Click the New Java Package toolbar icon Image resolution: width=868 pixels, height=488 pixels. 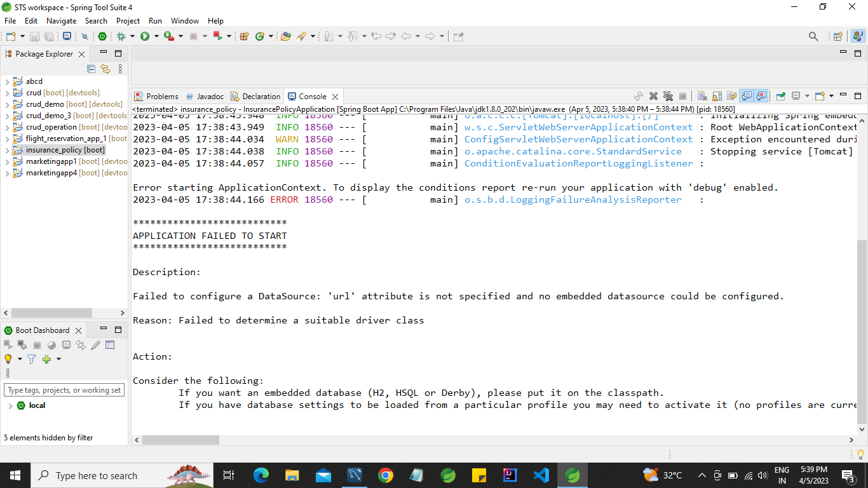coord(244,36)
